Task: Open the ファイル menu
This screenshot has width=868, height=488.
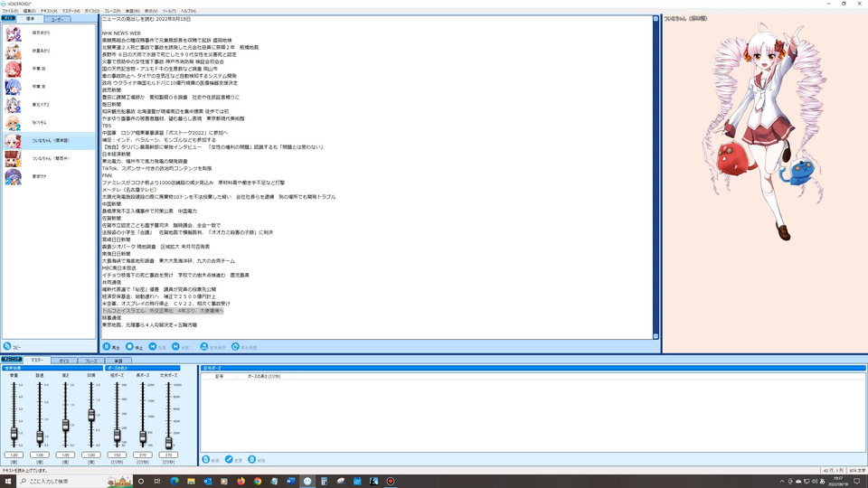Action: 10,11
